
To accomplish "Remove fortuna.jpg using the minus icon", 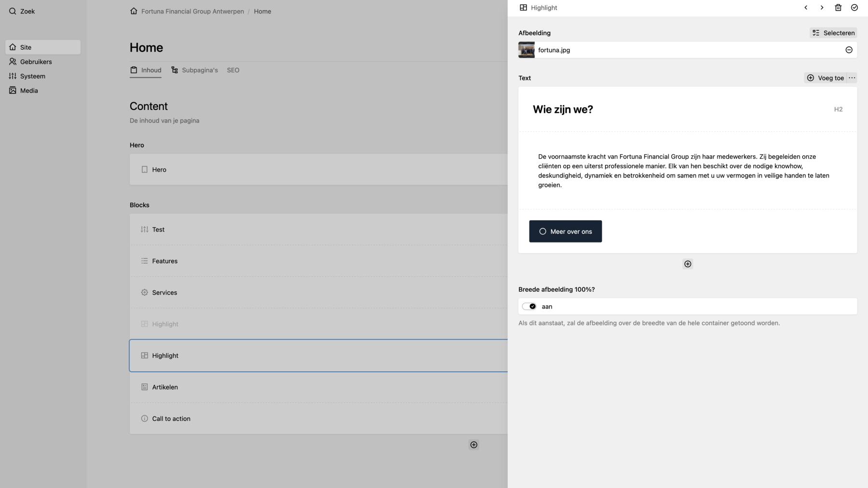I will 849,50.
